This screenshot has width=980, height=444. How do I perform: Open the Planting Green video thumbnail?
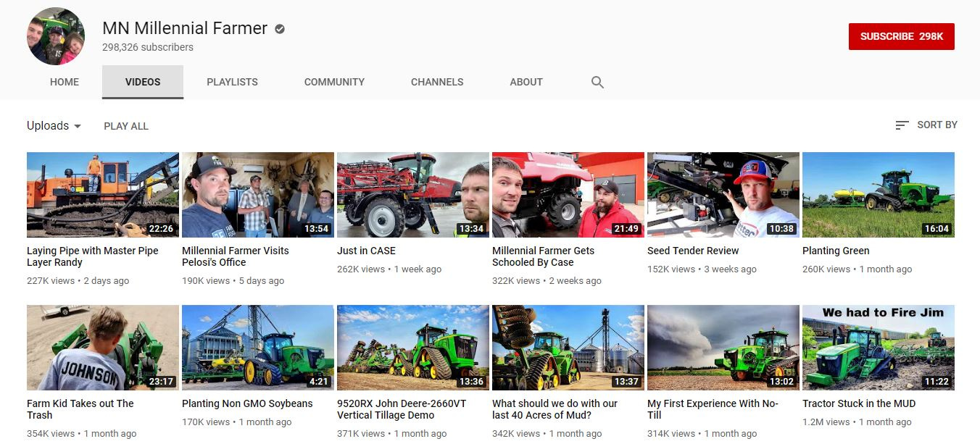[x=879, y=195]
